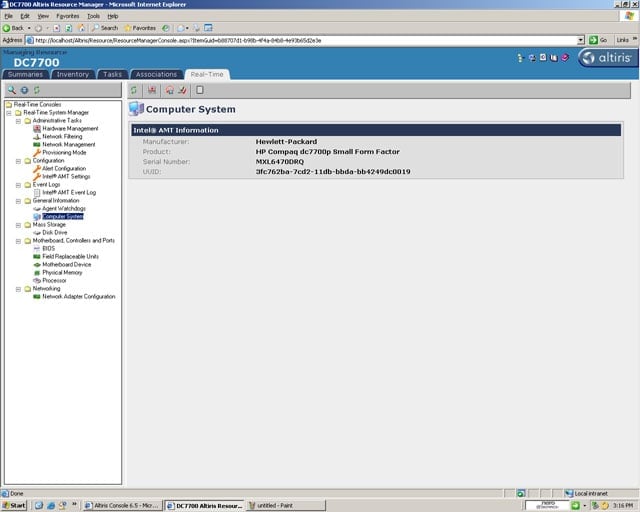Click the IE Search toolbar button

(x=105, y=28)
